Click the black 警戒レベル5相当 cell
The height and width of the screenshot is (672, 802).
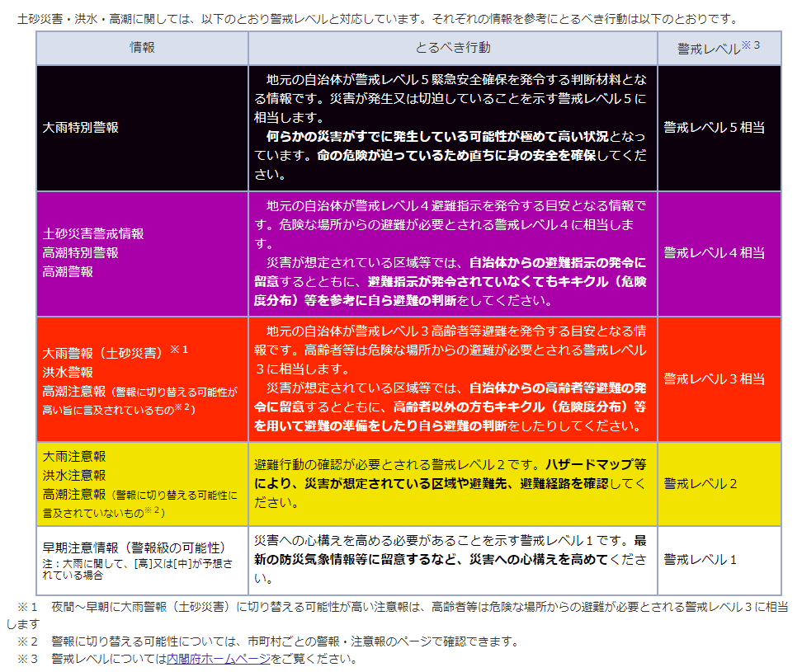point(719,128)
